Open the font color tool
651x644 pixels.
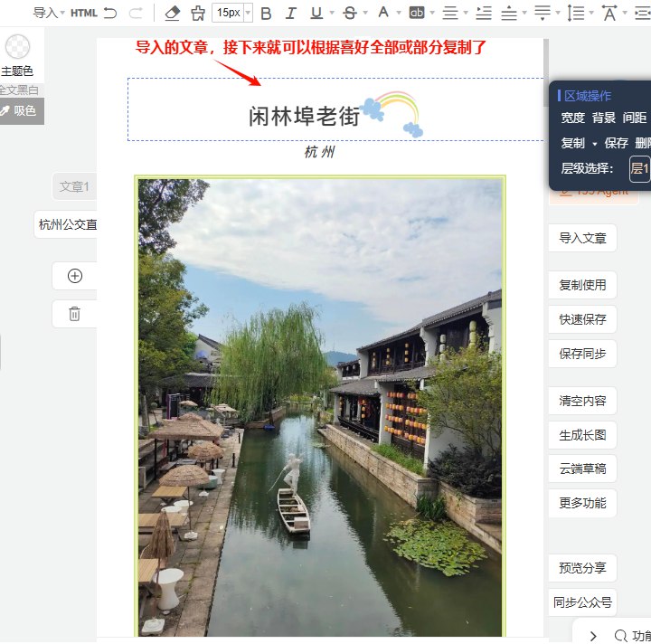tap(383, 13)
